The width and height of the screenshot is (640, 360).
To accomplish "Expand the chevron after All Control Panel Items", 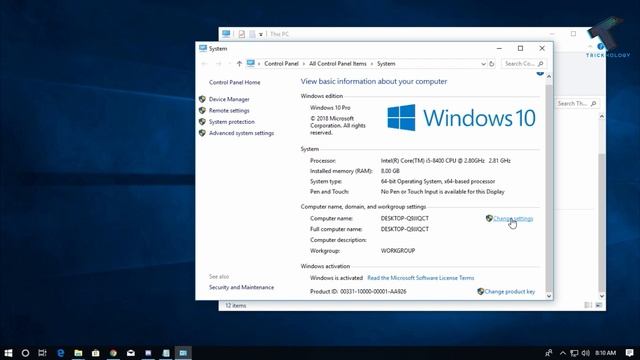I will click(x=371, y=64).
